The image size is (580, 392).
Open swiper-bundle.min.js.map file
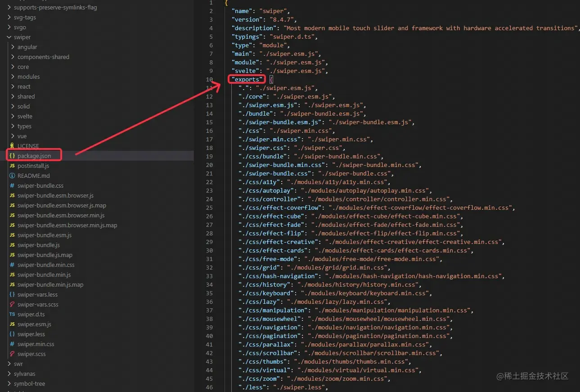pos(50,284)
